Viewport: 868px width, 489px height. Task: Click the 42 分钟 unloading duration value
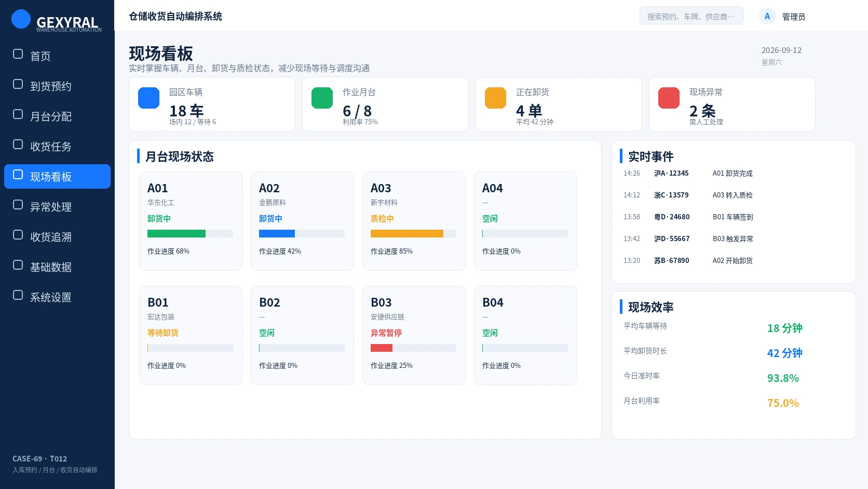785,353
